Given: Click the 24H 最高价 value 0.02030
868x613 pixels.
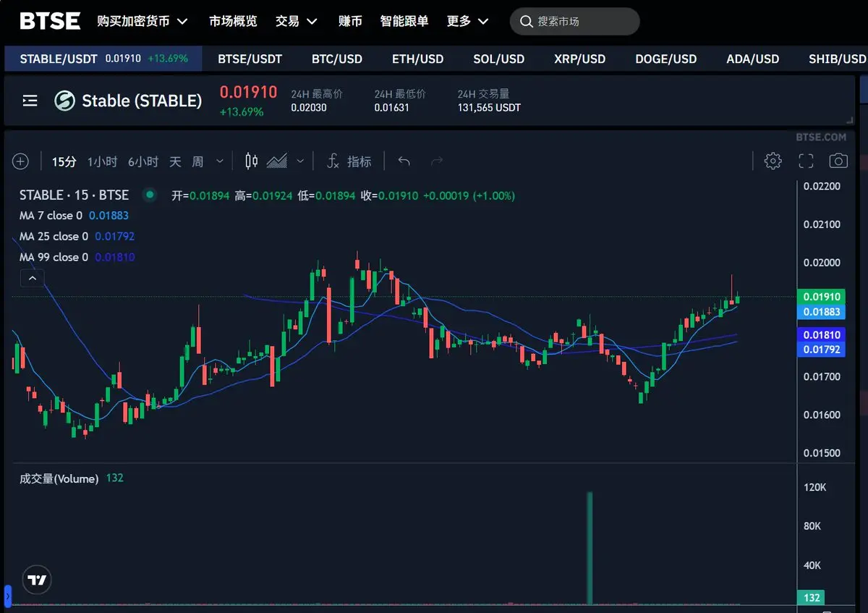Looking at the screenshot, I should click(309, 108).
